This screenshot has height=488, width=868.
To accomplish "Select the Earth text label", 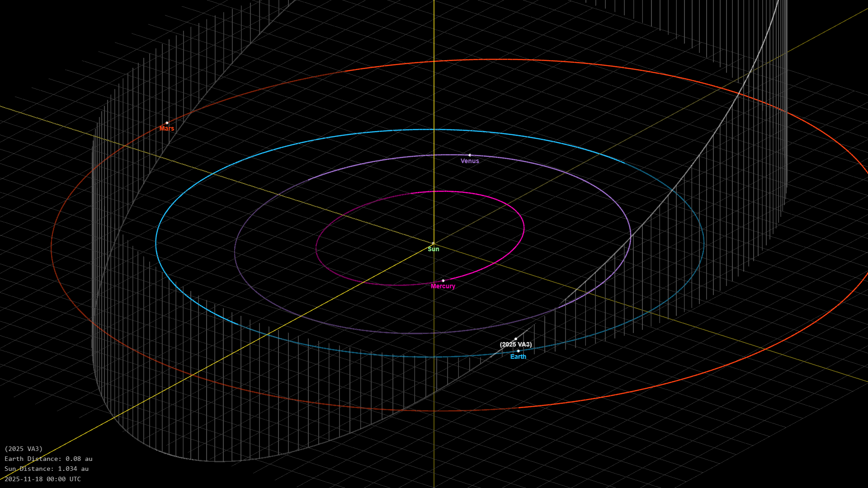I will pos(518,357).
